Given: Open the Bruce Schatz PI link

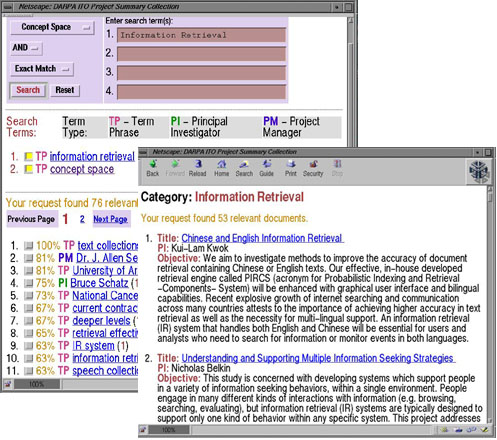Looking at the screenshot, I should (x=99, y=283).
